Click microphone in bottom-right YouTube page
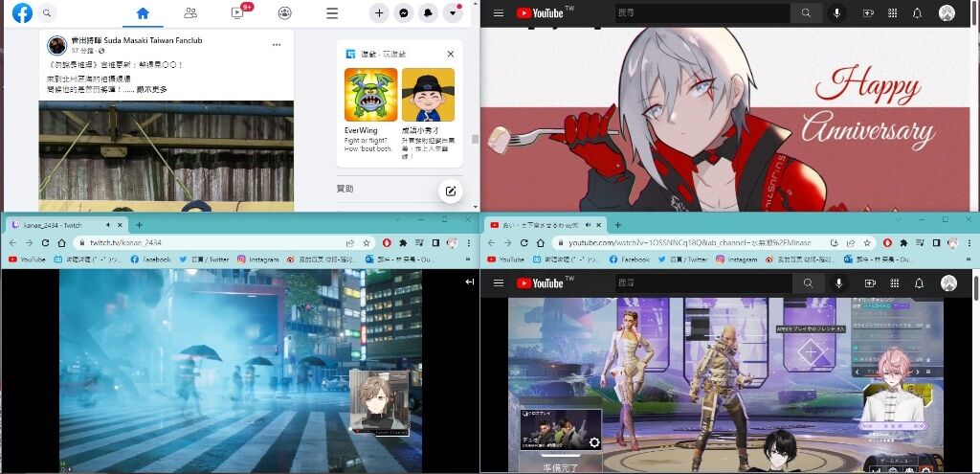 point(838,283)
